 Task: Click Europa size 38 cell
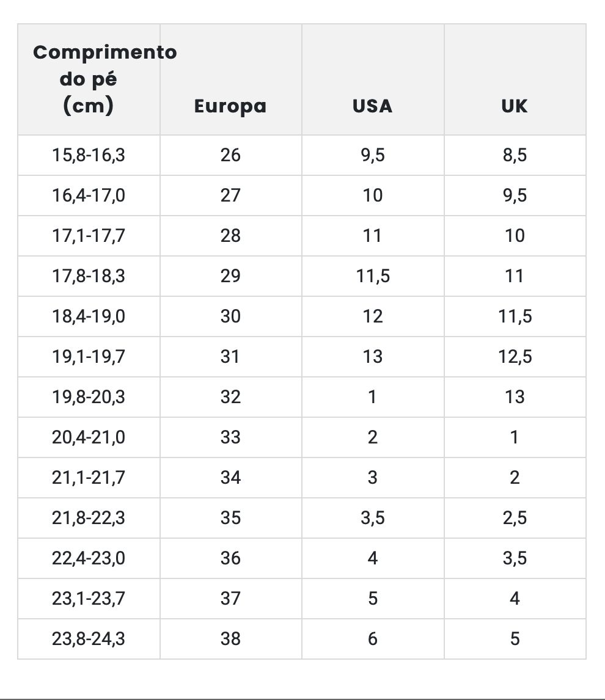point(230,639)
